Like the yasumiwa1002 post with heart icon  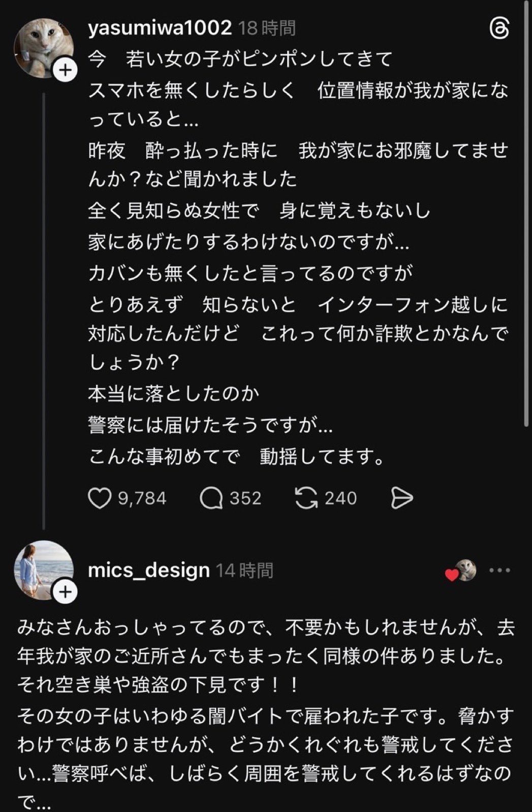pyautogui.click(x=100, y=498)
